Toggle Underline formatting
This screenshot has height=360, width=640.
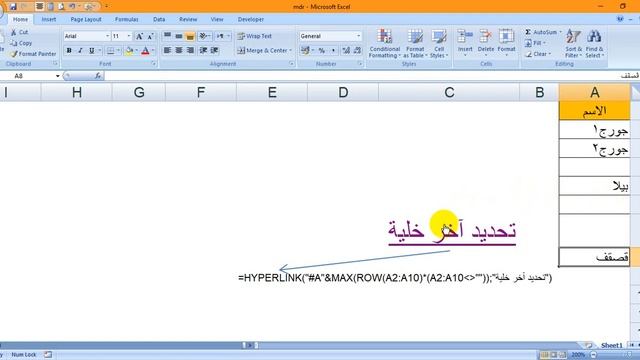[x=92, y=51]
